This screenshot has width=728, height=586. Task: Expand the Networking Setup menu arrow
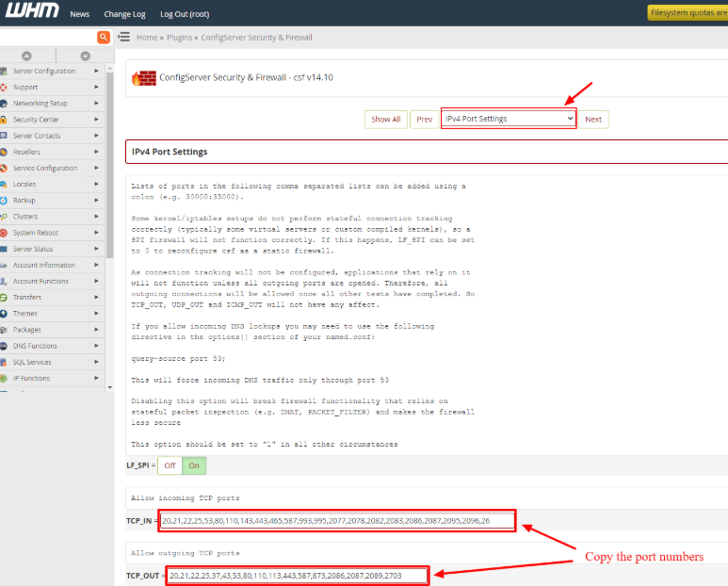pyautogui.click(x=97, y=103)
